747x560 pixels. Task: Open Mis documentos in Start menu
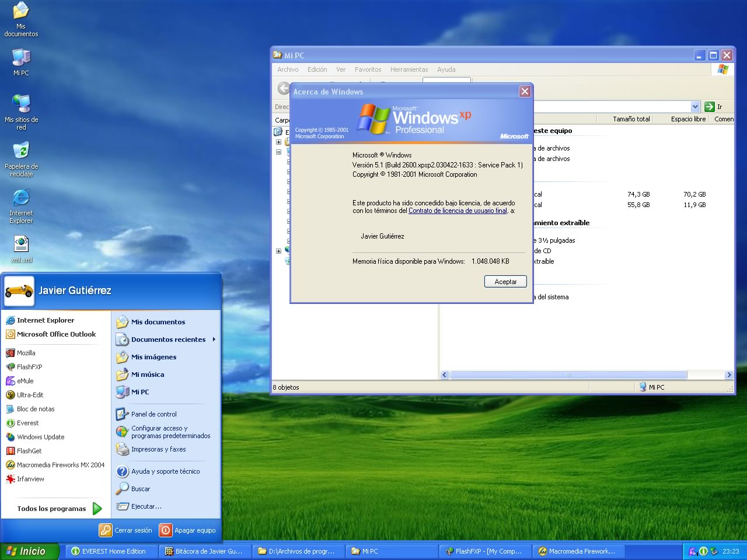click(151, 322)
